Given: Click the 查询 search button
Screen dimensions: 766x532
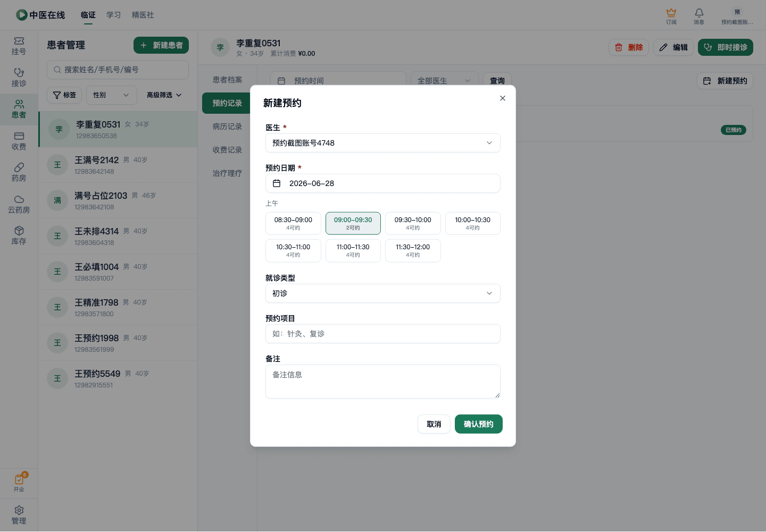Looking at the screenshot, I should (497, 81).
